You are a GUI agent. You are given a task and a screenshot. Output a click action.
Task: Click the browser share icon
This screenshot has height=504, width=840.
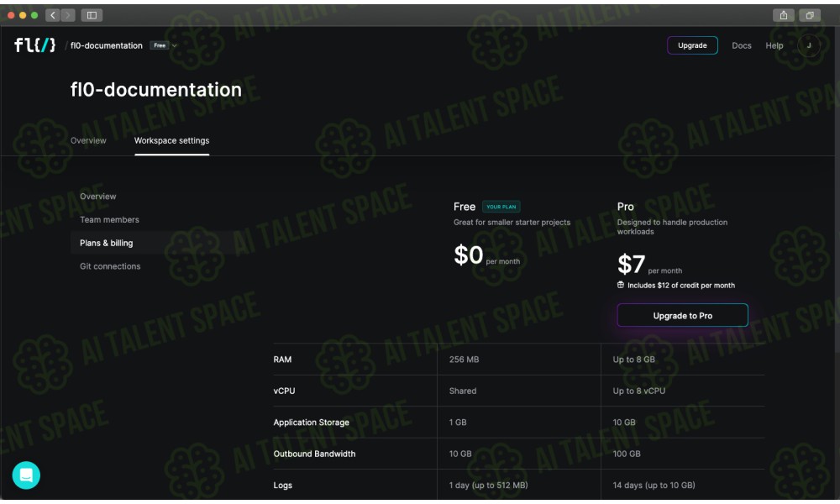pos(784,15)
